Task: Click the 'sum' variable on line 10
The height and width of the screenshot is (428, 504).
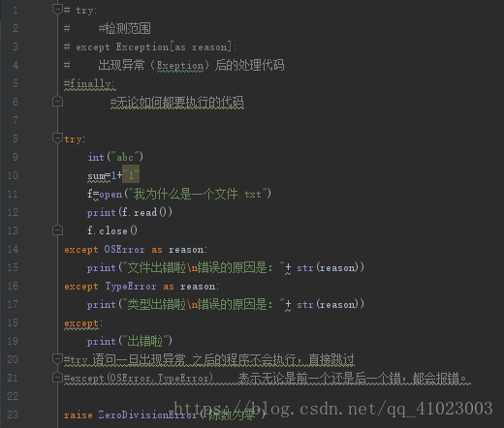Action: pos(97,176)
